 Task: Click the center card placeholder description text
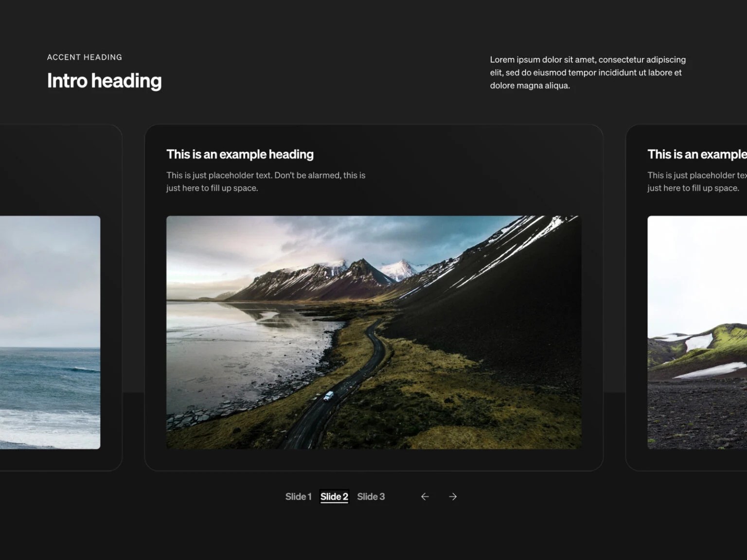click(x=266, y=181)
